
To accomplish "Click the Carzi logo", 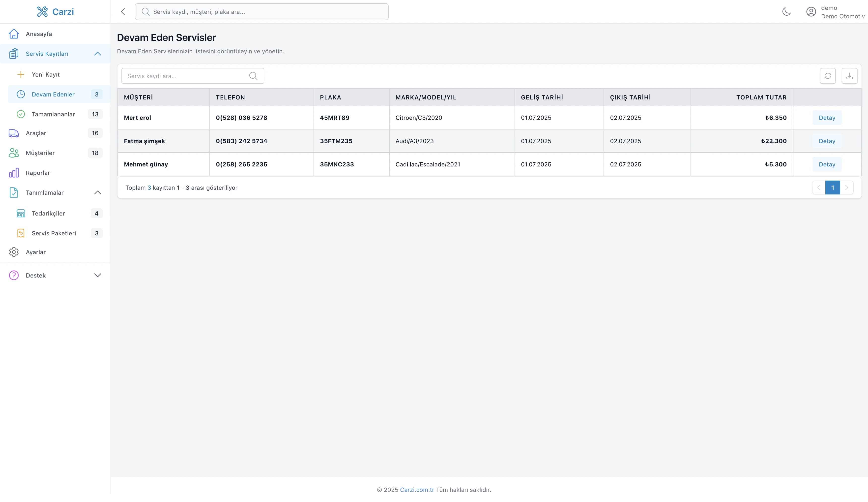I will click(56, 12).
